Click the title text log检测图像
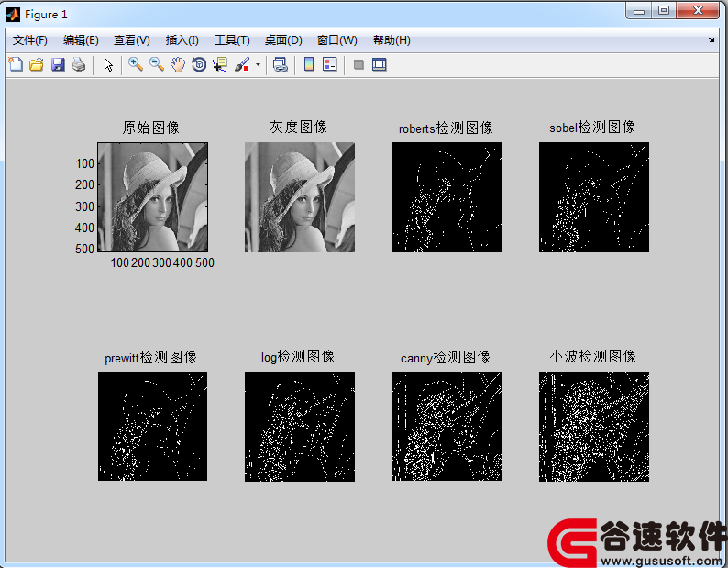 [x=298, y=357]
